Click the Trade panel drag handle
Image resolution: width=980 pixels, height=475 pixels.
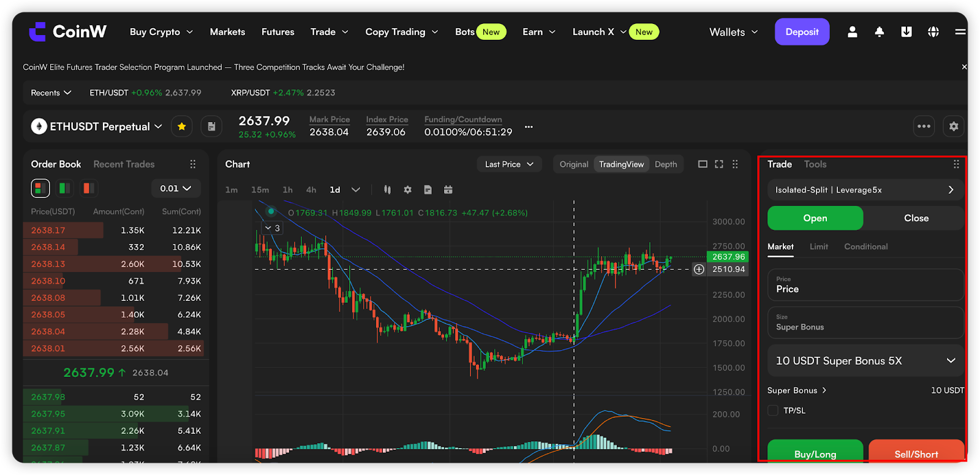pyautogui.click(x=956, y=164)
